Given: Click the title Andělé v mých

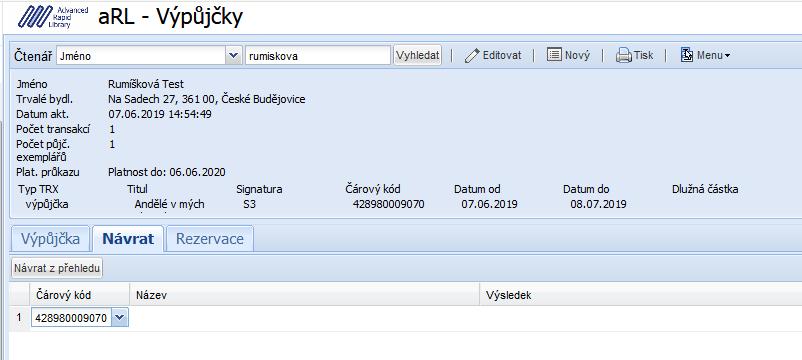Looking at the screenshot, I should coord(169,205).
